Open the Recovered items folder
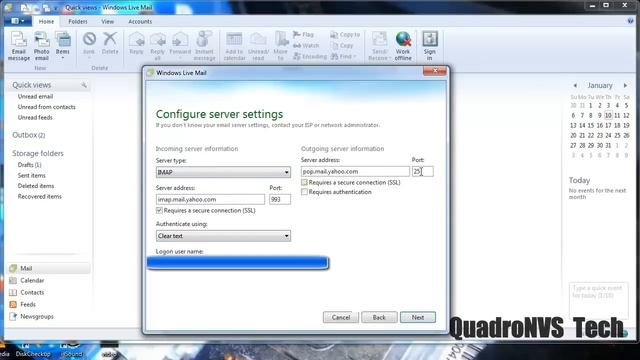 coord(40,197)
